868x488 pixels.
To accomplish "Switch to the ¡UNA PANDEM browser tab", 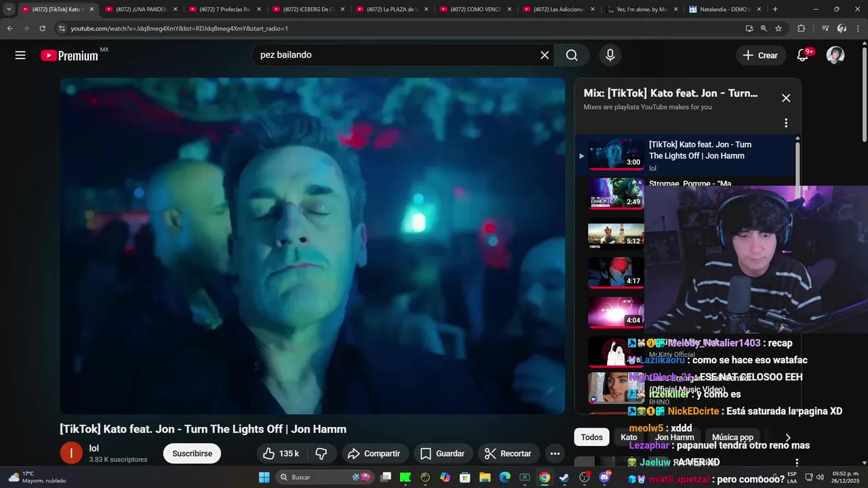I will 140,9.
